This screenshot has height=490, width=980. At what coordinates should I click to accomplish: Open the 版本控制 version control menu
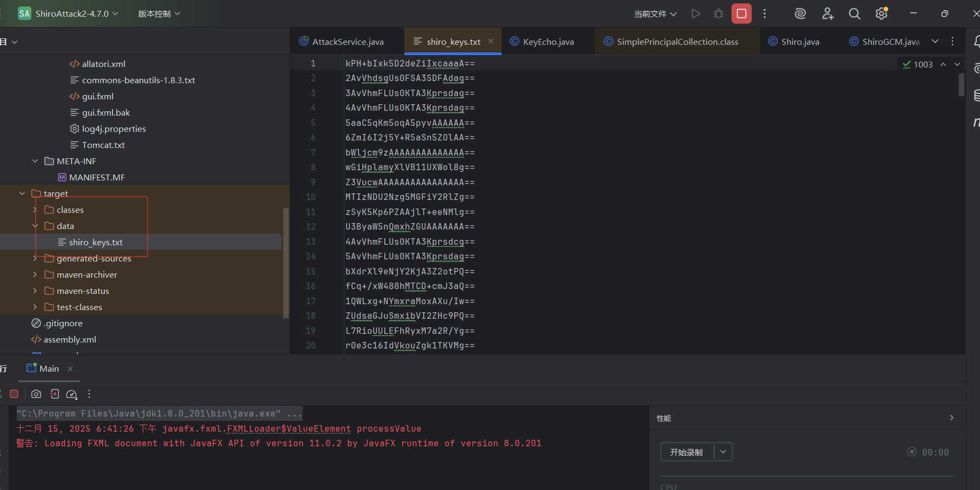pos(159,14)
